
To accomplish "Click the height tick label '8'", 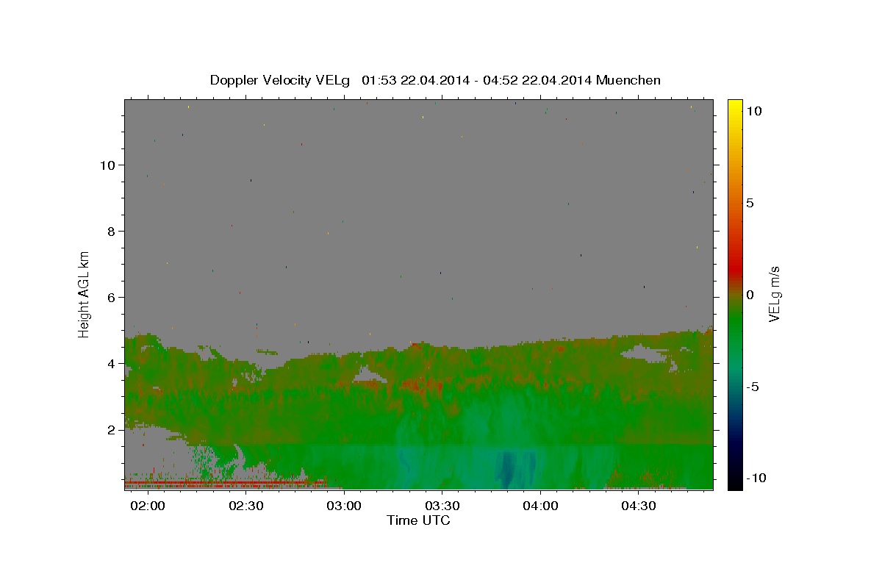I will point(112,231).
